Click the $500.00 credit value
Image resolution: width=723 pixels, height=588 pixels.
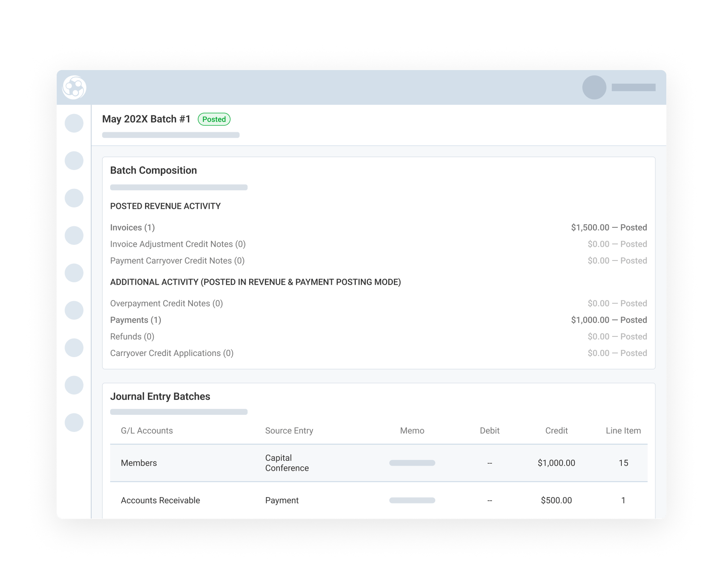556,500
